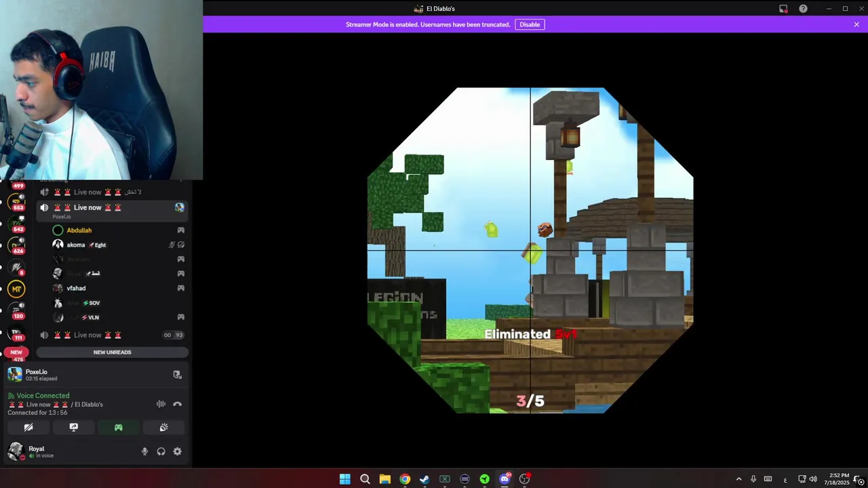Deafen audio with the headphones icon
The height and width of the screenshot is (488, 868).
(x=161, y=451)
